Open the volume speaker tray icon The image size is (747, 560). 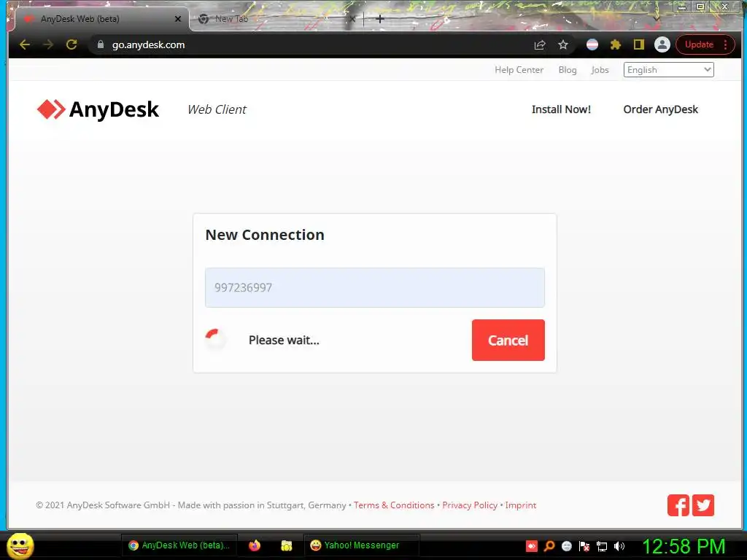619,546
